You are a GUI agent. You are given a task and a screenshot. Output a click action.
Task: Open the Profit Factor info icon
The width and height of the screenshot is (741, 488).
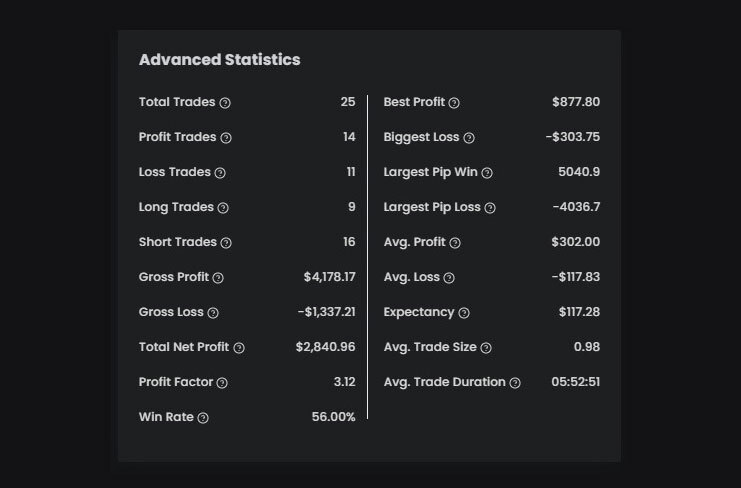[x=222, y=383]
